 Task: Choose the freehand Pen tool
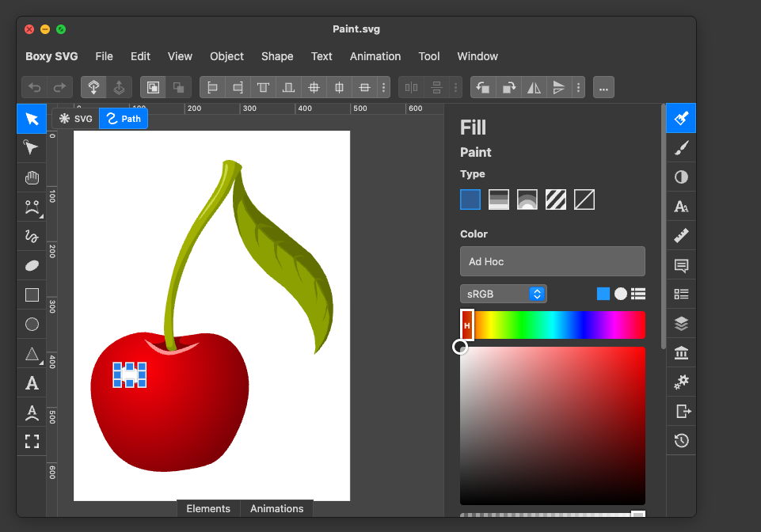point(32,236)
